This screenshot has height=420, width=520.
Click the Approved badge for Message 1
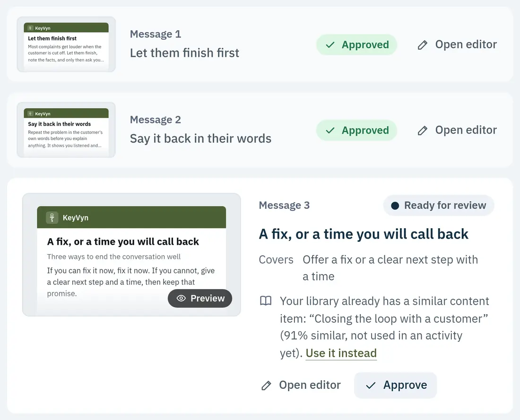point(356,45)
